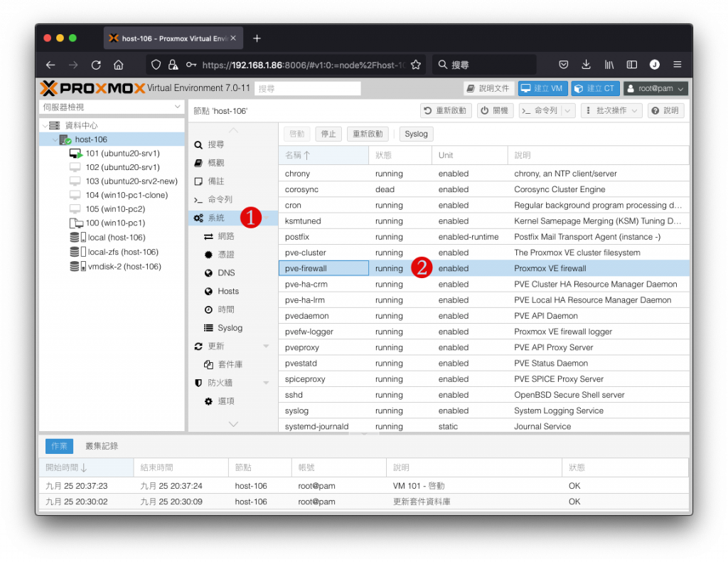This screenshot has width=728, height=562.
Task: Click the service 重新啟動 restart button
Action: (368, 134)
